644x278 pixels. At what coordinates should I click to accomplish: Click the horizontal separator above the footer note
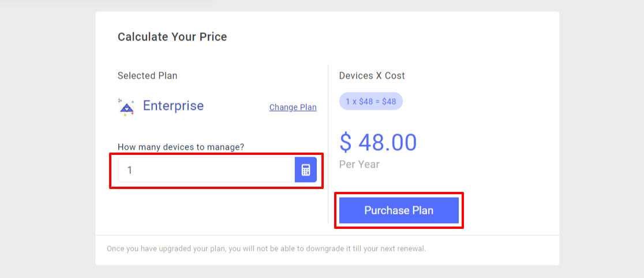coord(327,235)
